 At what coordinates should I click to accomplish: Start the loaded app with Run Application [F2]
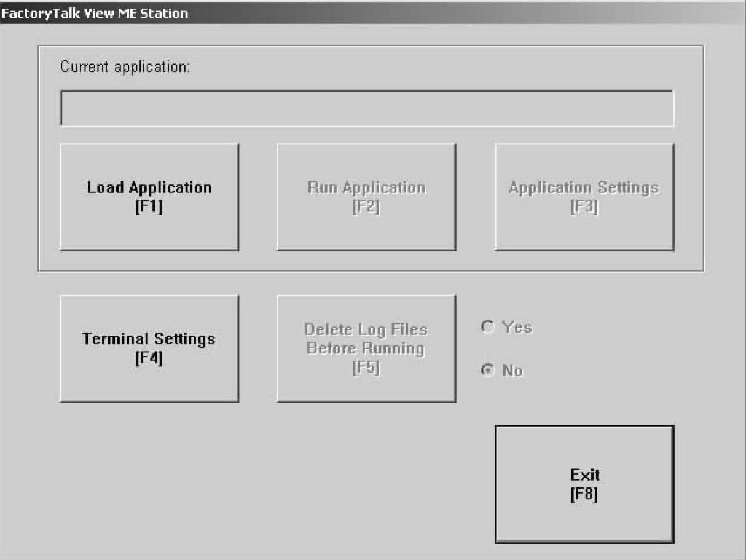coord(366,197)
